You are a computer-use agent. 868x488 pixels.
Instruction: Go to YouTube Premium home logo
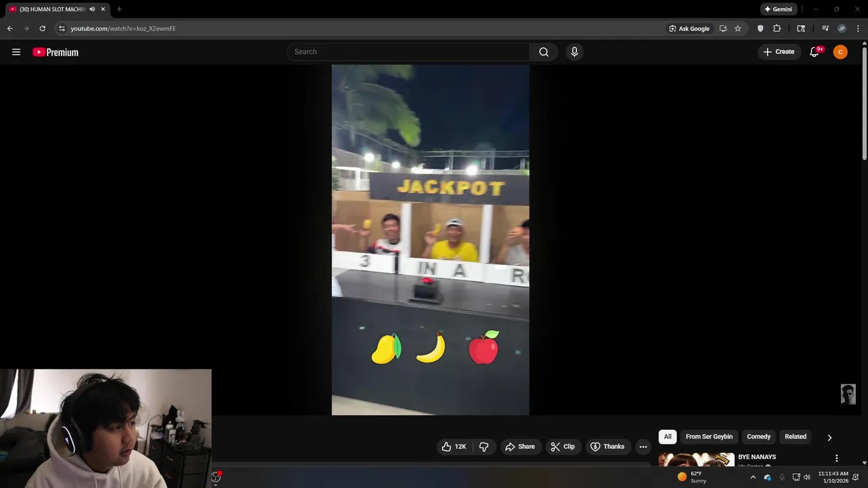pyautogui.click(x=56, y=52)
